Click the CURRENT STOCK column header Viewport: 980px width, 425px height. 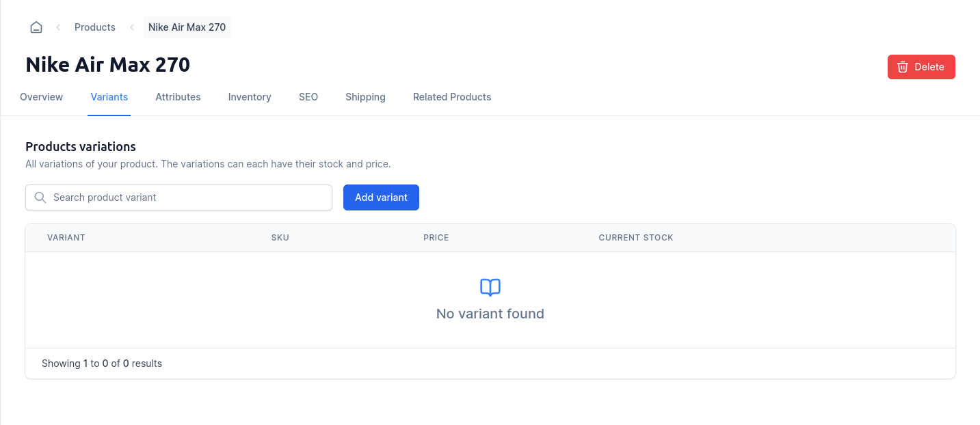coord(636,238)
